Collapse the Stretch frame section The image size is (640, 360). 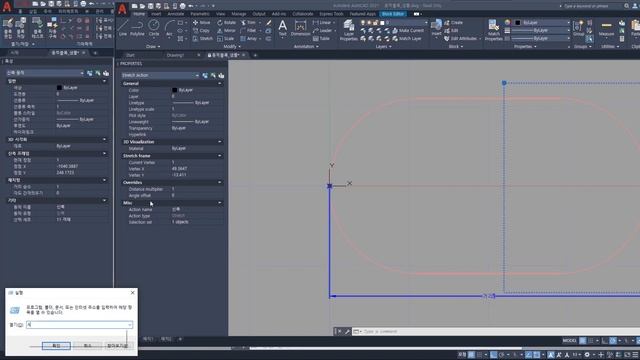[220, 156]
